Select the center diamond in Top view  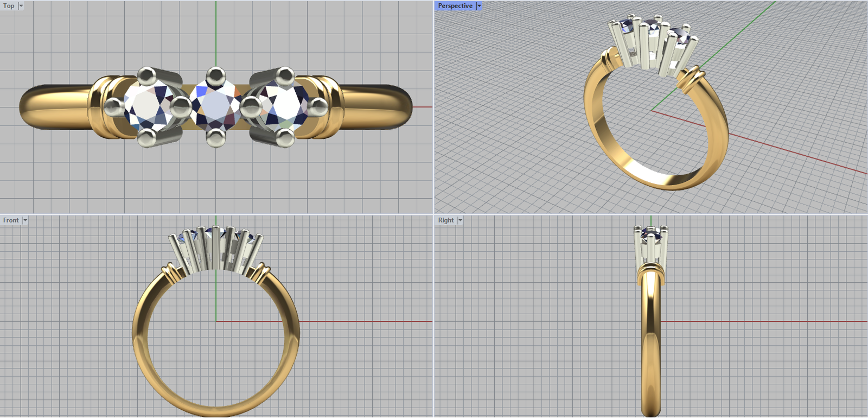point(216,107)
